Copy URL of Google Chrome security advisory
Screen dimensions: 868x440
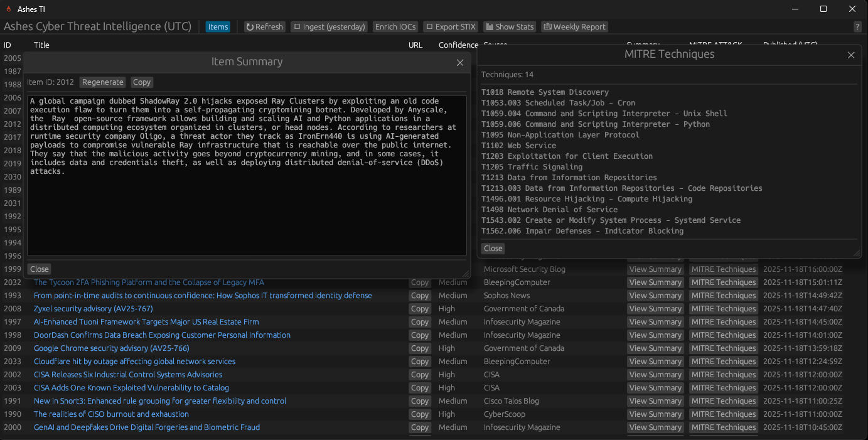[419, 348]
